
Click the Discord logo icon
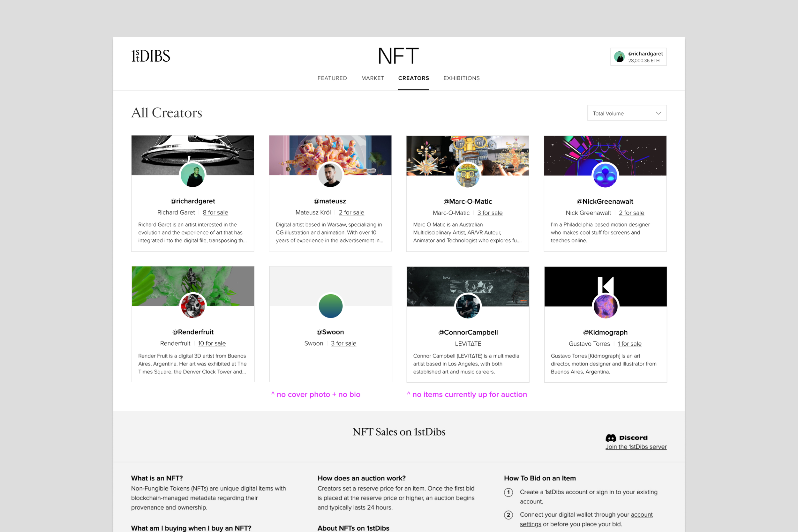tap(611, 438)
